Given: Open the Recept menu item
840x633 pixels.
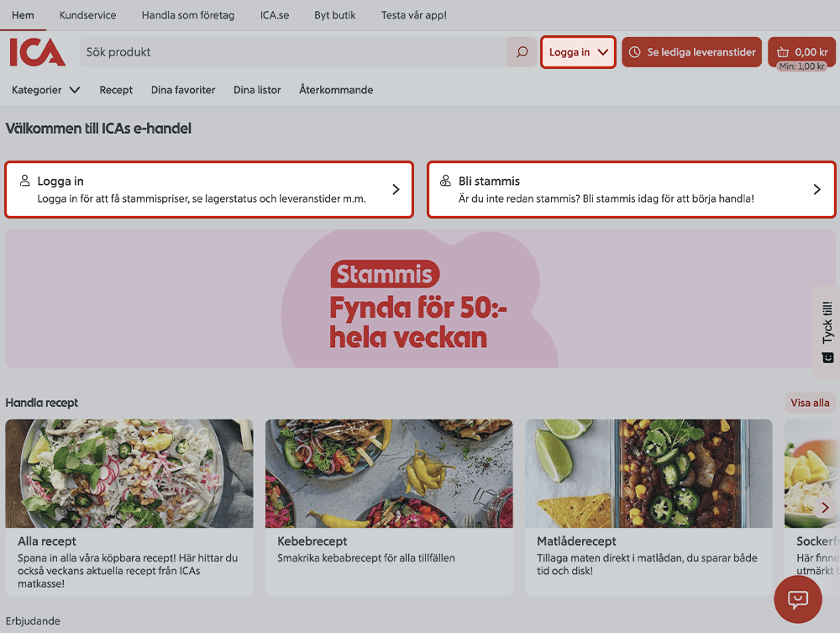Looking at the screenshot, I should click(x=116, y=90).
